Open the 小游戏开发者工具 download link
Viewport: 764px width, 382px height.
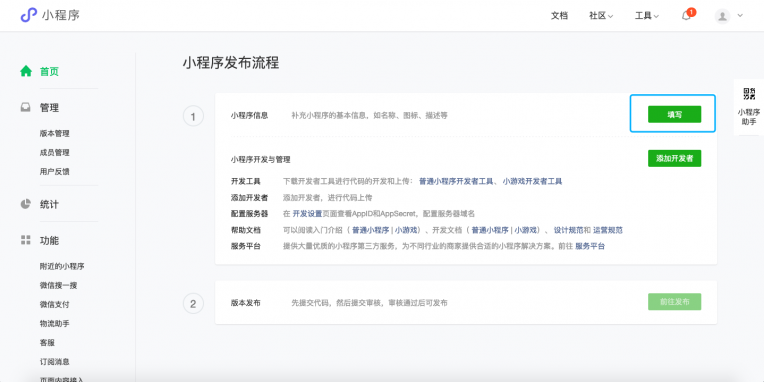coord(532,181)
